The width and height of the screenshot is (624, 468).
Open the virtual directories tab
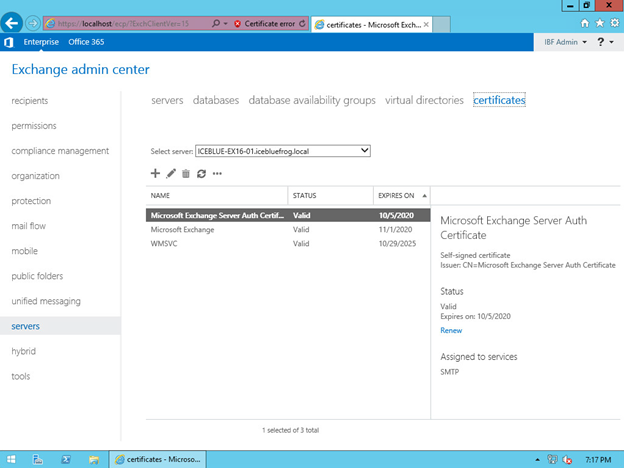424,100
